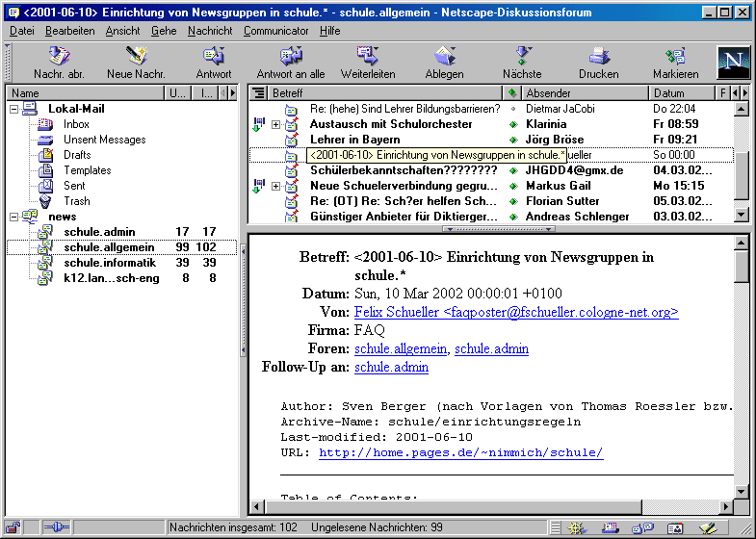Open the home.pages.de URL link
The height and width of the screenshot is (539, 756).
(x=461, y=452)
